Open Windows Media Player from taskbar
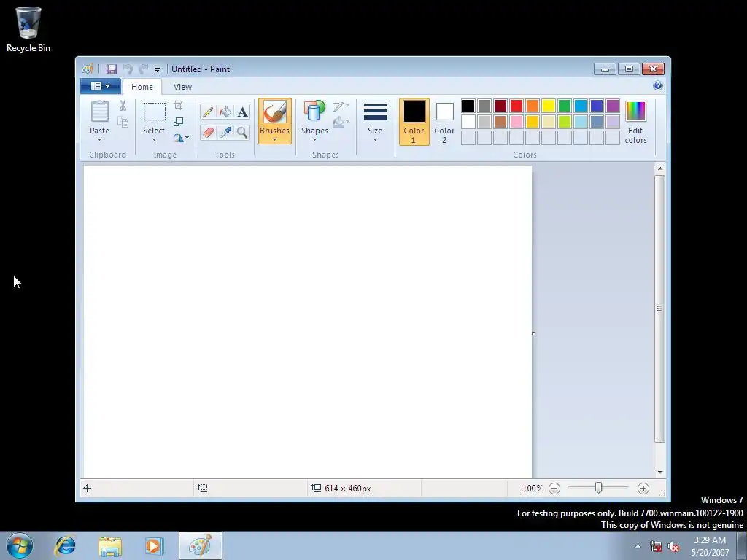Screen dimensions: 747x560 (x=154, y=545)
